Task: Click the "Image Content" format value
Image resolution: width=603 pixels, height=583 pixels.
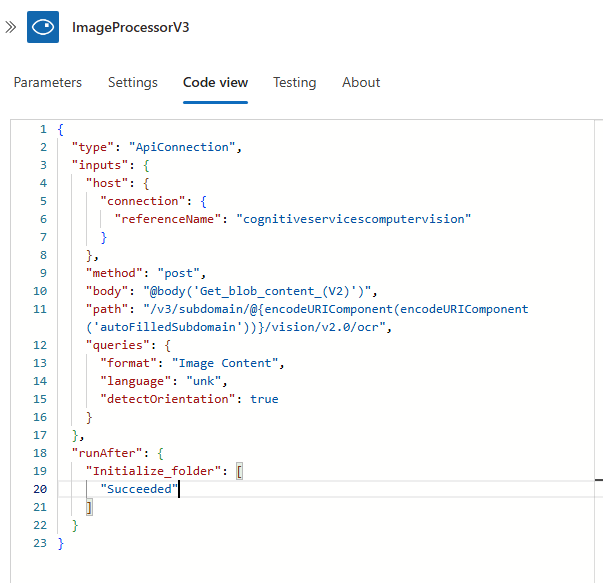Action: [x=225, y=363]
